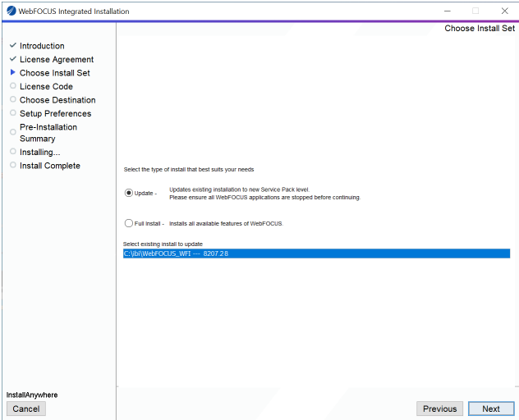Click the InstallAnywhere label
The width and height of the screenshot is (519, 420).
(x=32, y=395)
